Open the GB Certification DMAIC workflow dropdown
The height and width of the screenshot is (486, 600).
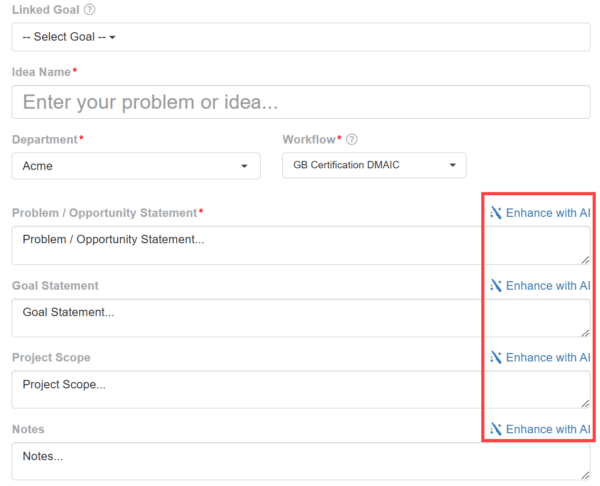click(x=374, y=166)
